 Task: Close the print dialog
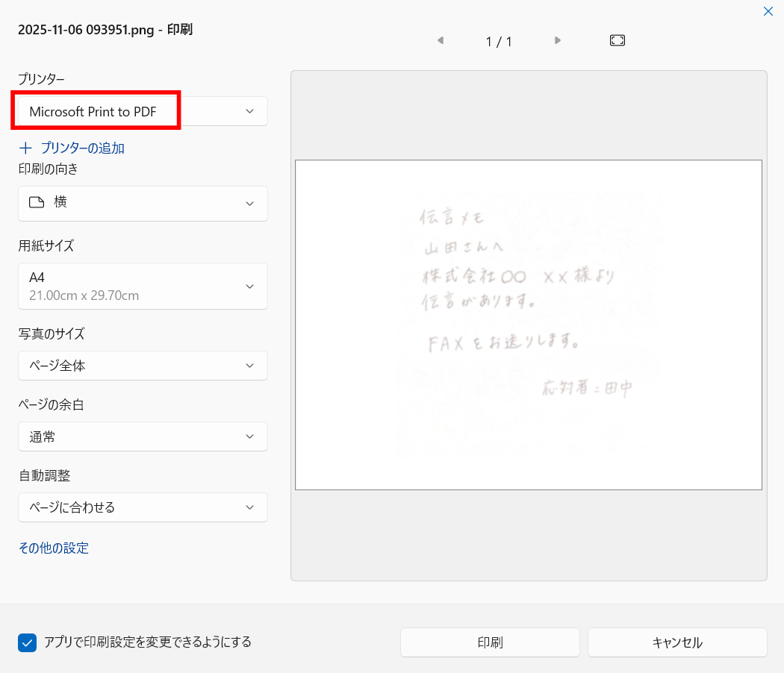pyautogui.click(x=768, y=11)
